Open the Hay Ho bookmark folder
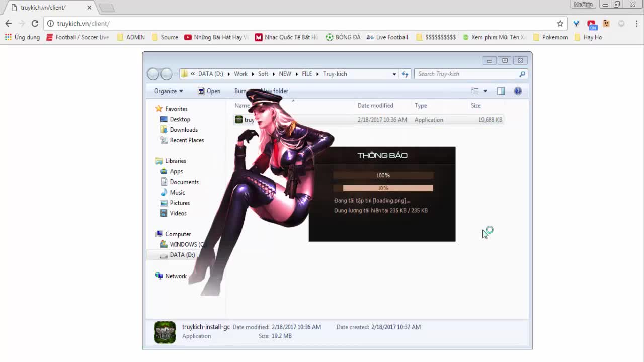Screen dimensions: 644x362 tap(588, 37)
